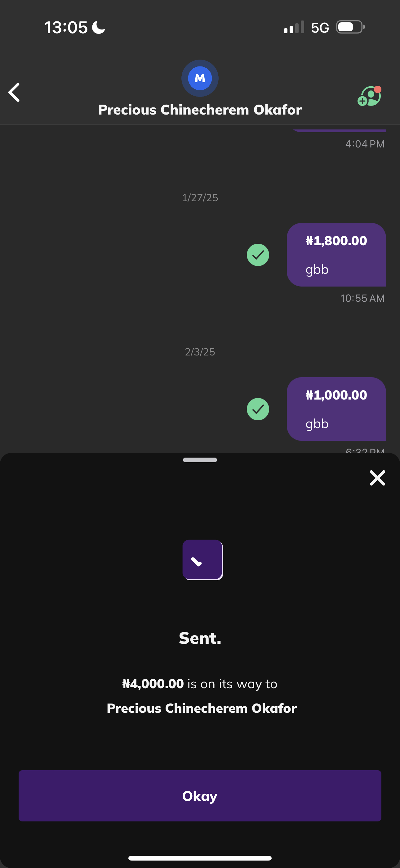Tap the purple sent status icon

(x=202, y=560)
